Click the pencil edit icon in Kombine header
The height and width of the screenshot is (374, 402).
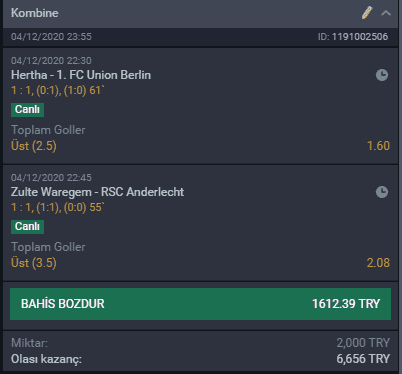[367, 13]
